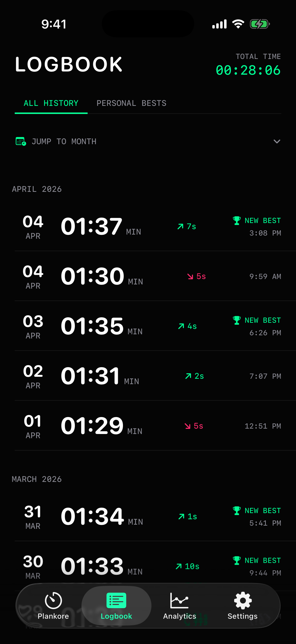Open the 04 Apr 01:30 log entry
Viewport: 296px width, 644px height.
pos(100,276)
